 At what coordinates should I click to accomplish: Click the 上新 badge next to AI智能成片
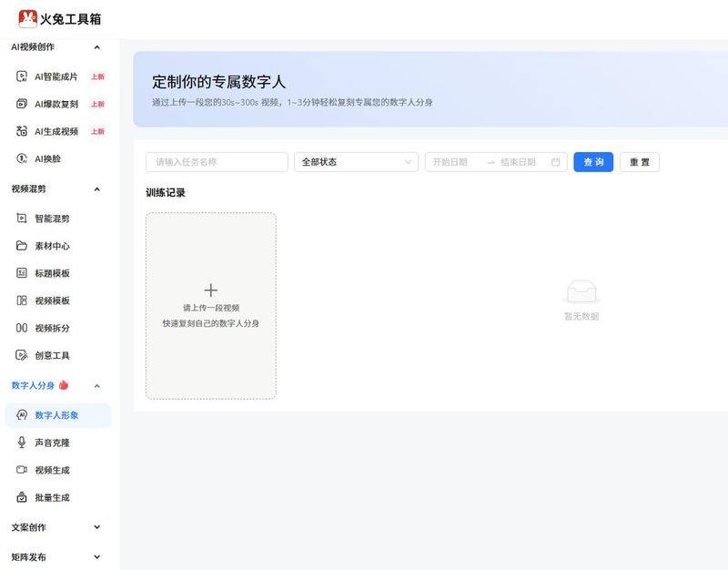pyautogui.click(x=98, y=76)
